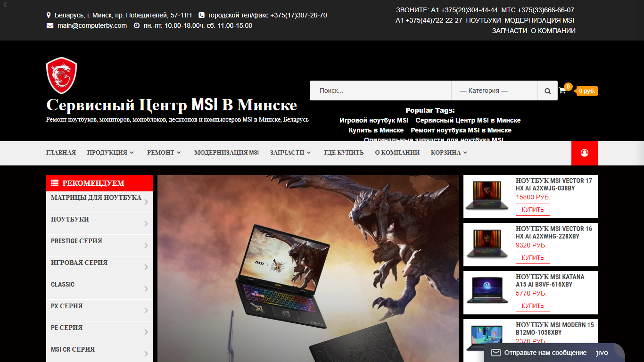This screenshot has width=644, height=362.
Task: Expand the ПРОДУКЦИЯ menu
Action: (x=111, y=153)
